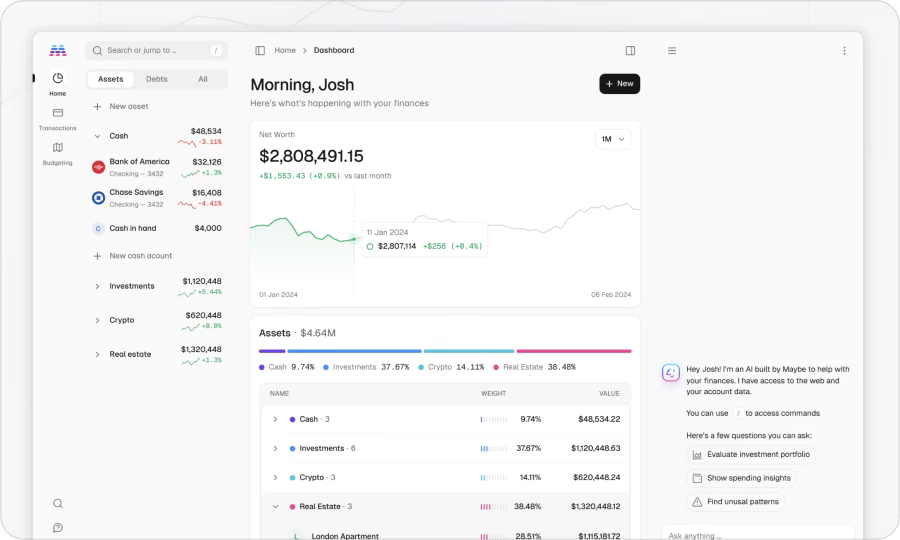The width and height of the screenshot is (900, 540).
Task: Click the Crypto 14.11% legend entry
Action: click(x=451, y=367)
